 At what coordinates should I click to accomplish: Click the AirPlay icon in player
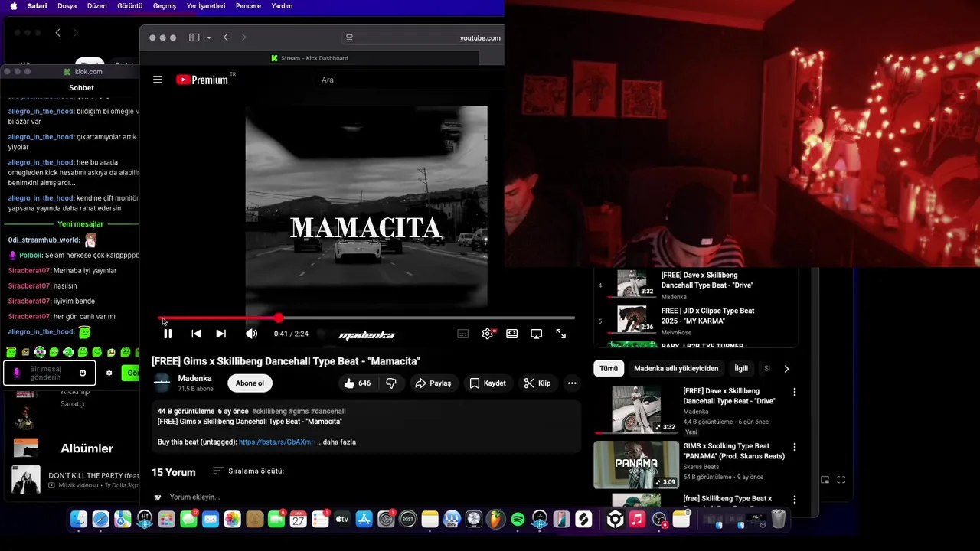click(x=536, y=334)
